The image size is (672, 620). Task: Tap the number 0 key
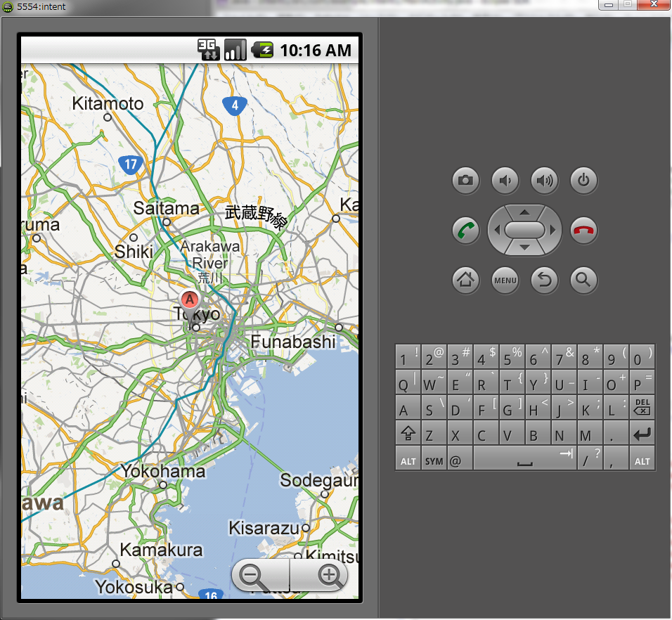pyautogui.click(x=642, y=356)
